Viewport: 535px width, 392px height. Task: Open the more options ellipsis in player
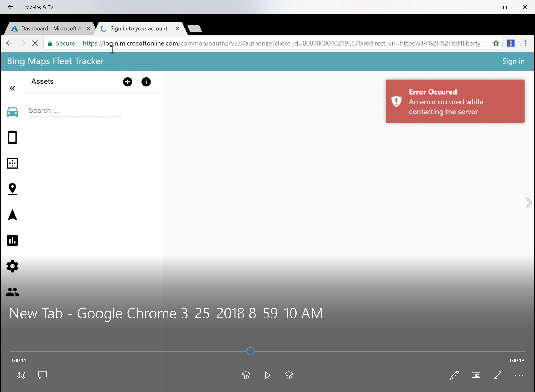(x=519, y=375)
